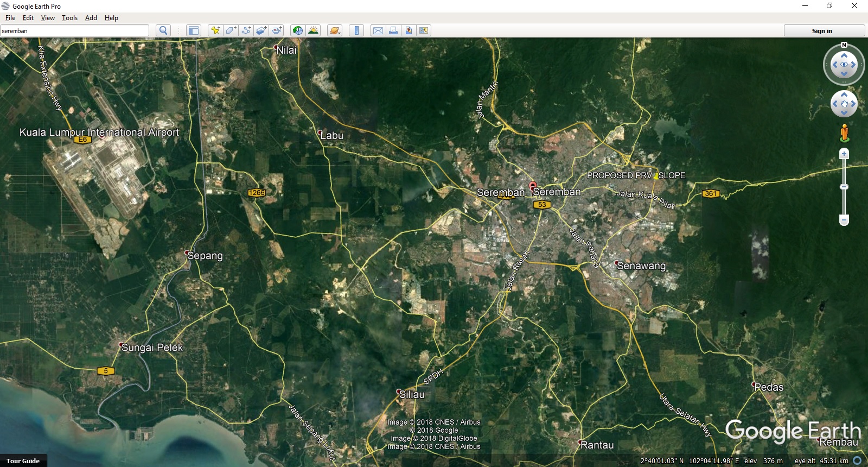The height and width of the screenshot is (467, 868).
Task: Zoom out with the minus button
Action: tap(844, 220)
